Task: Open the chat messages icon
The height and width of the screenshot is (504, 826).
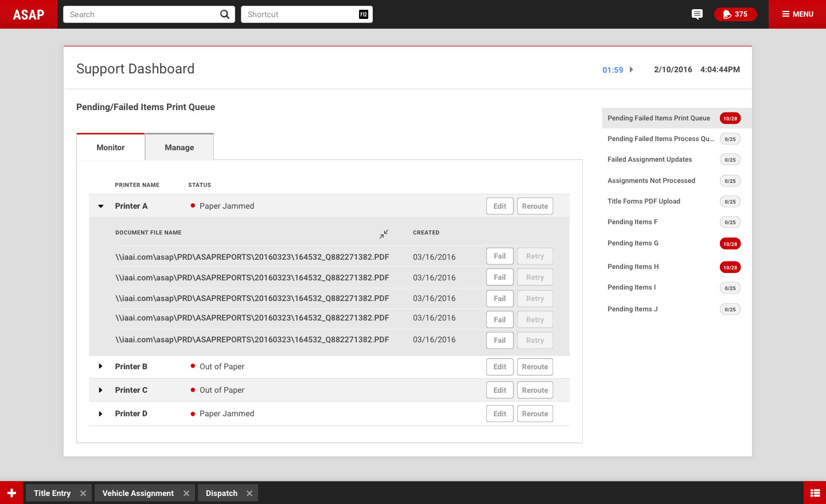Action: tap(697, 14)
